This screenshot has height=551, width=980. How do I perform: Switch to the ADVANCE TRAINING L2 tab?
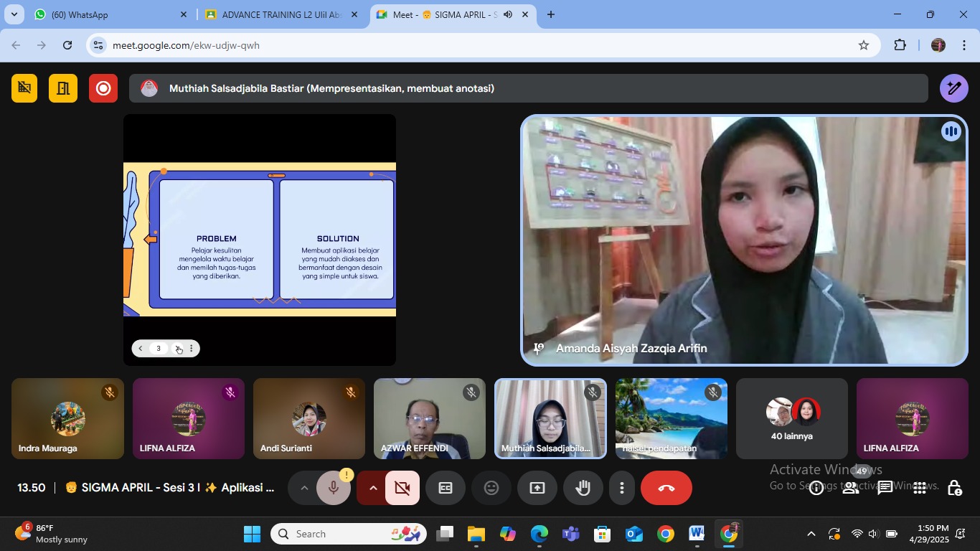(280, 14)
